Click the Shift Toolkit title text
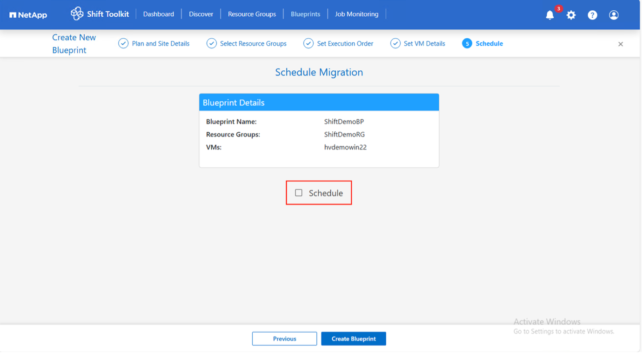This screenshot has width=644, height=354. 108,14
